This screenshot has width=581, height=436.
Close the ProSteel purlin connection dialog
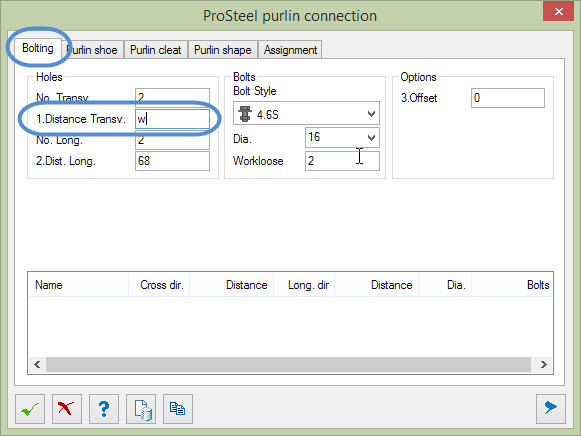click(558, 11)
